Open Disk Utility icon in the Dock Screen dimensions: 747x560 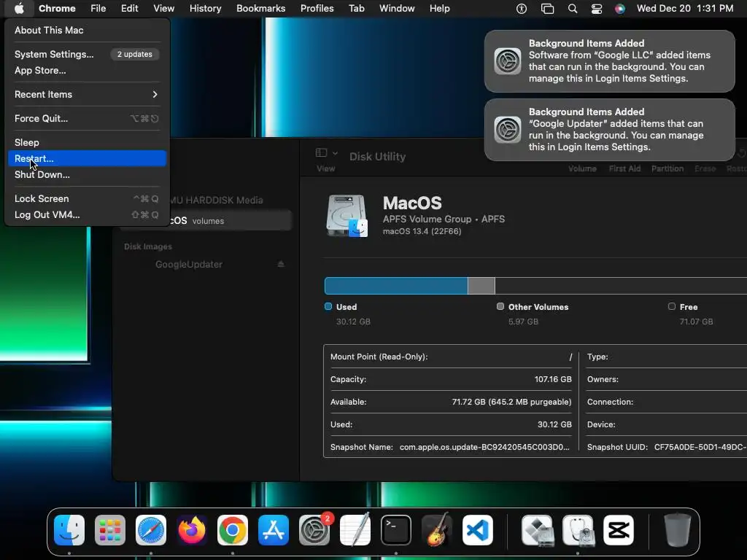[578, 530]
